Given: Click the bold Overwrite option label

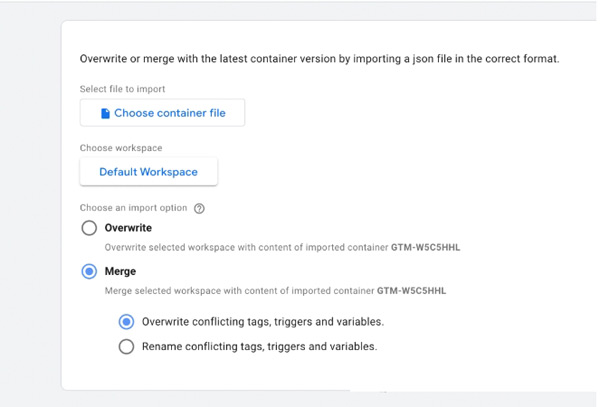Looking at the screenshot, I should click(x=128, y=228).
